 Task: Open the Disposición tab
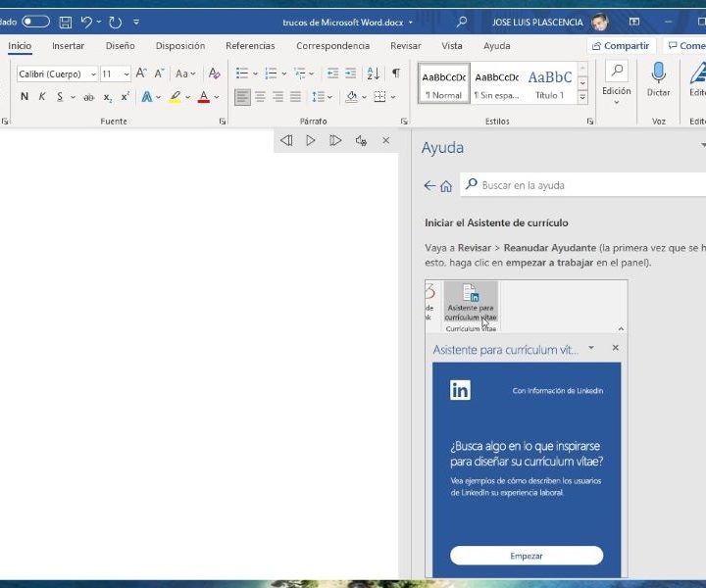180,46
